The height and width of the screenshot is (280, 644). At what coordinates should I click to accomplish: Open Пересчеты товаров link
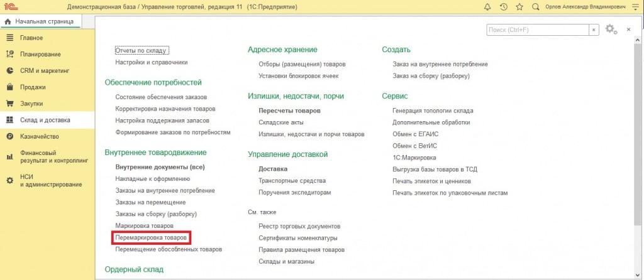pos(289,110)
